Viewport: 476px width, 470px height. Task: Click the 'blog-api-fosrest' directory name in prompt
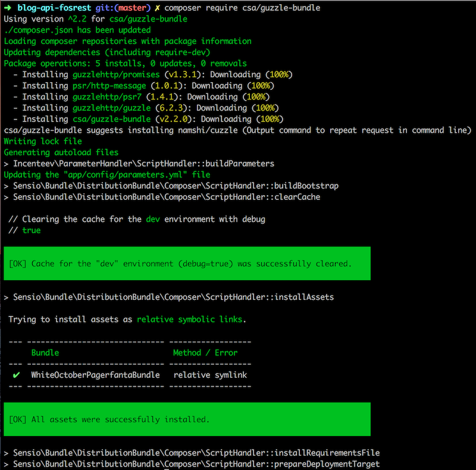(54, 8)
